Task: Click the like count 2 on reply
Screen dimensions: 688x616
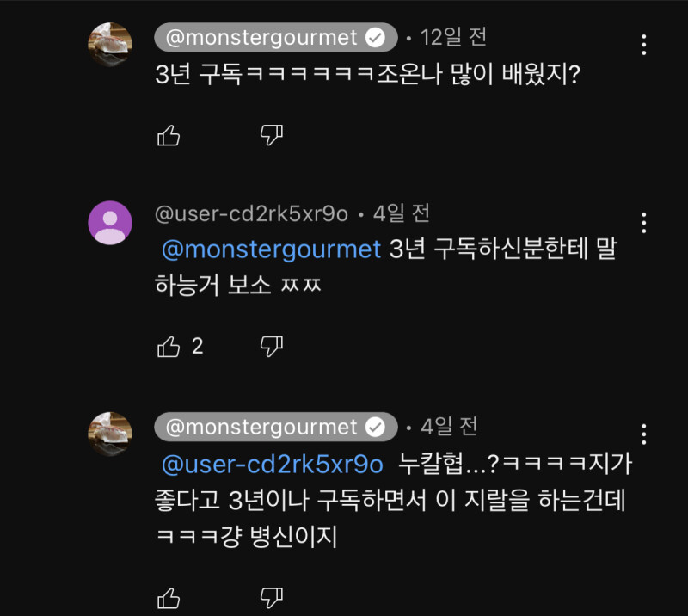Action: pyautogui.click(x=197, y=347)
